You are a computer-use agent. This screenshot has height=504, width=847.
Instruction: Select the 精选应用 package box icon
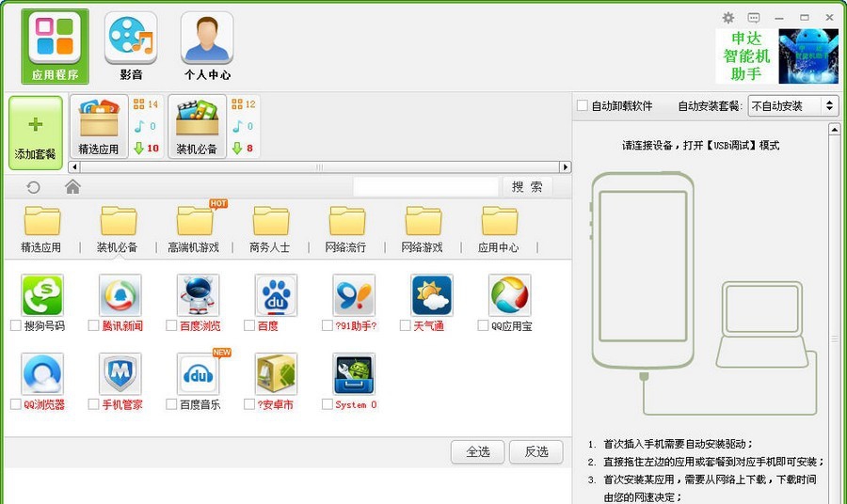click(99, 126)
